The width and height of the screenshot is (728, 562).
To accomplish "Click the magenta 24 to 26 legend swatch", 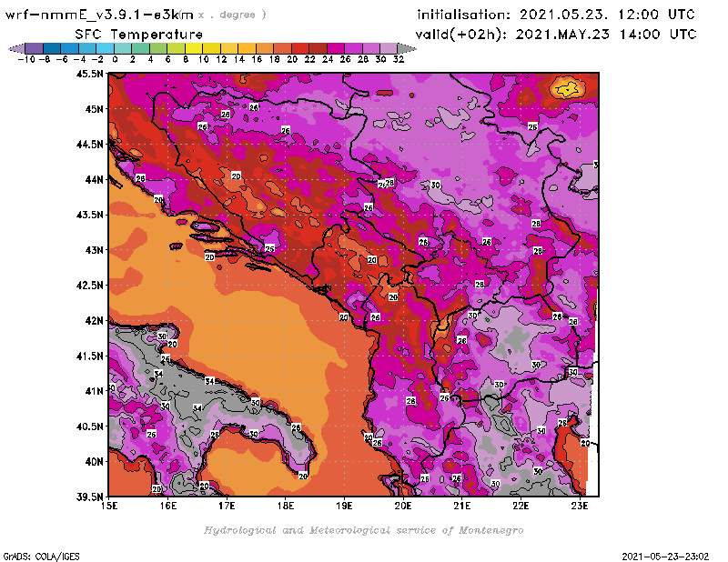I will pyautogui.click(x=336, y=48).
